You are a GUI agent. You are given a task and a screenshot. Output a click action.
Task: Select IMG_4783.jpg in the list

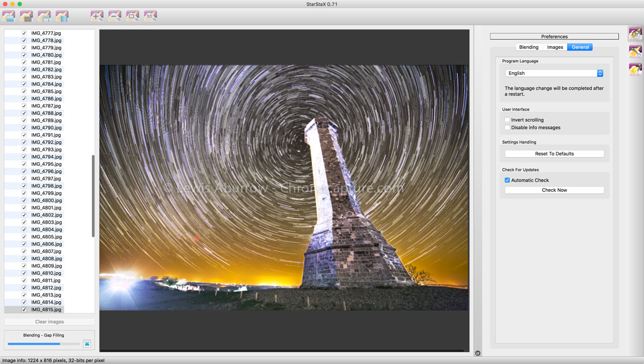pos(46,77)
